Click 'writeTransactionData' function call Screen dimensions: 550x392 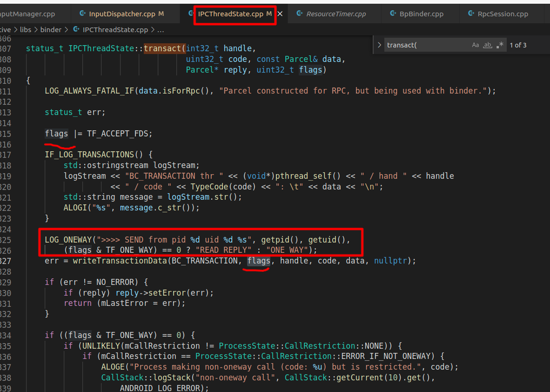(x=120, y=261)
